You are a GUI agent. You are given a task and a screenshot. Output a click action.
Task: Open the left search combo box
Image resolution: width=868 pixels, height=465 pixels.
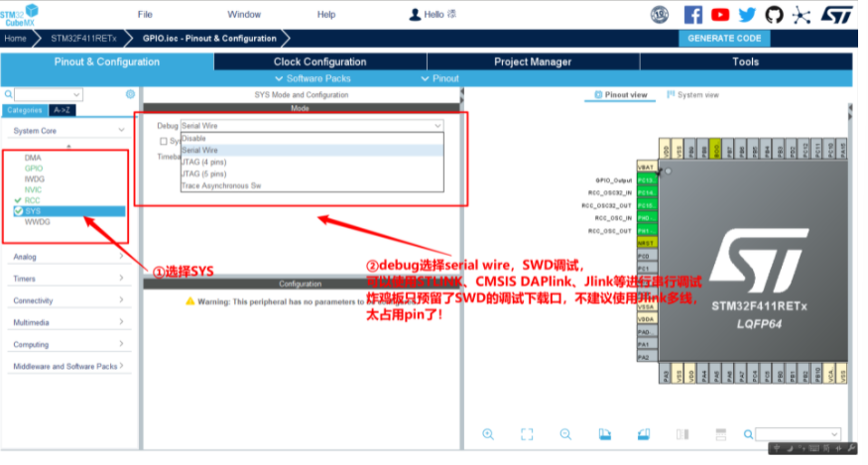point(49,94)
